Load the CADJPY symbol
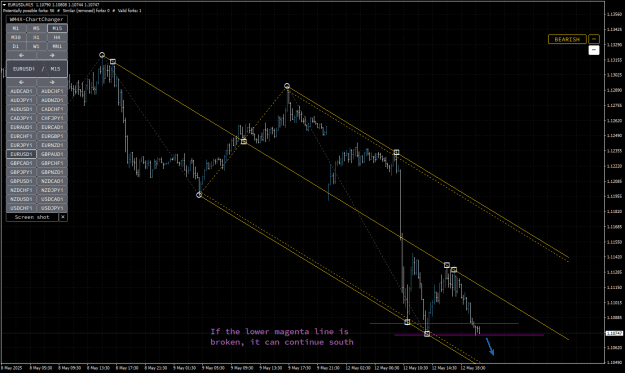 tap(22, 118)
